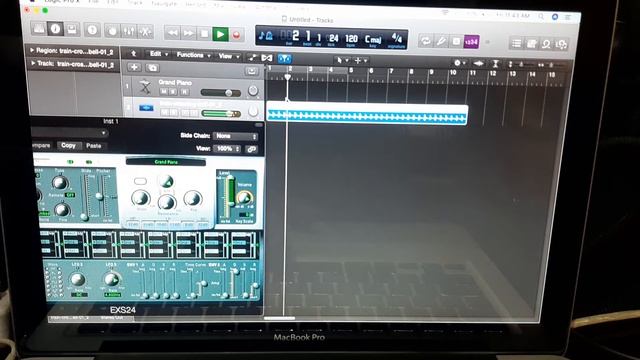Open the Media Browser button
This screenshot has width=640, height=360.
(561, 44)
